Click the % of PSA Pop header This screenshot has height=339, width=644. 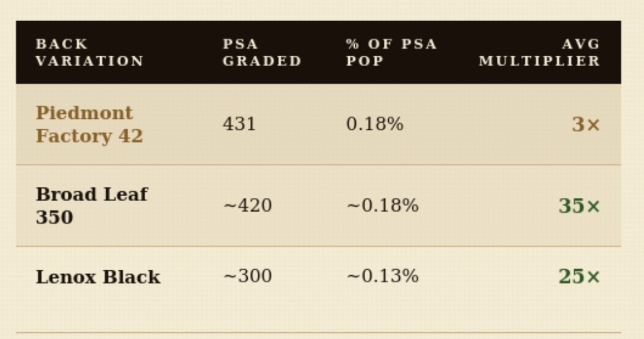click(391, 53)
